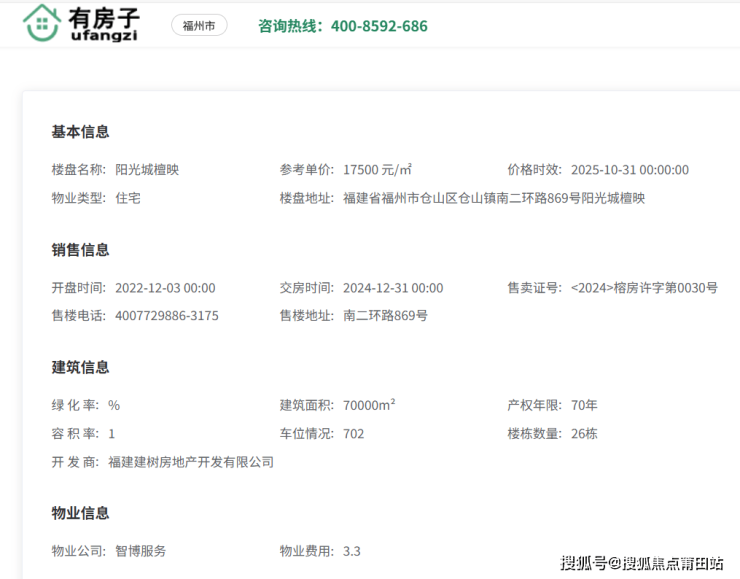740x579 pixels.
Task: Click the opening date 2022-12-03
Action: (165, 288)
